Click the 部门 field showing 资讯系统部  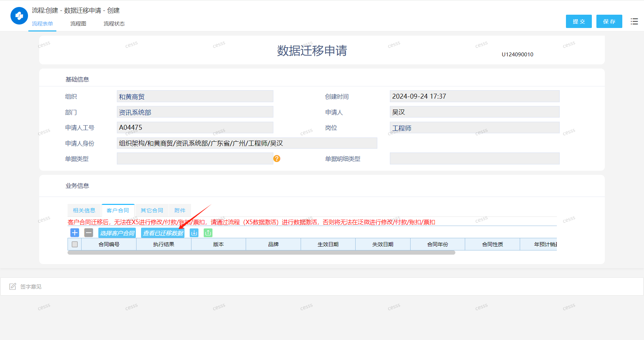(x=195, y=112)
